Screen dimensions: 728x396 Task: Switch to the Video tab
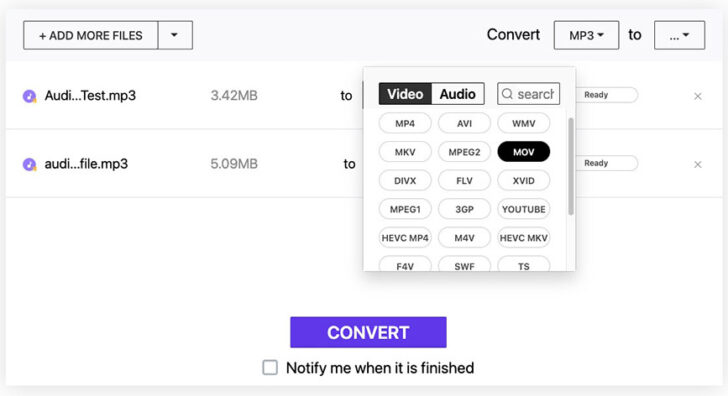pos(405,94)
